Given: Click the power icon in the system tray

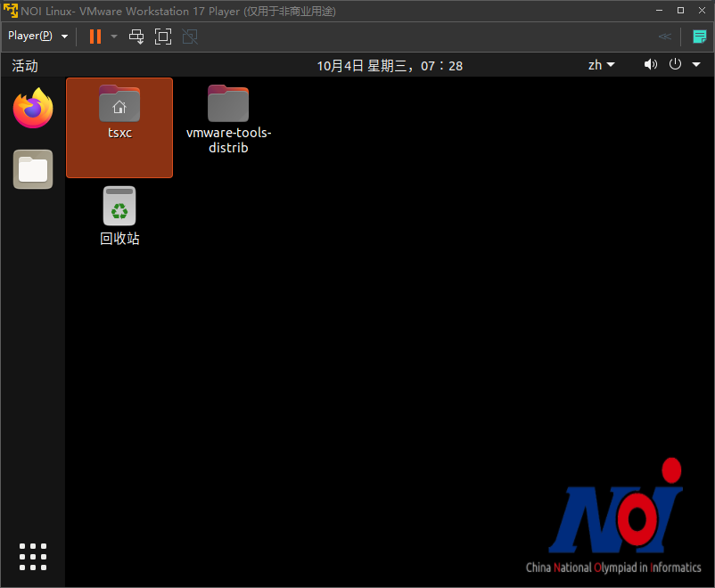Looking at the screenshot, I should 675,65.
